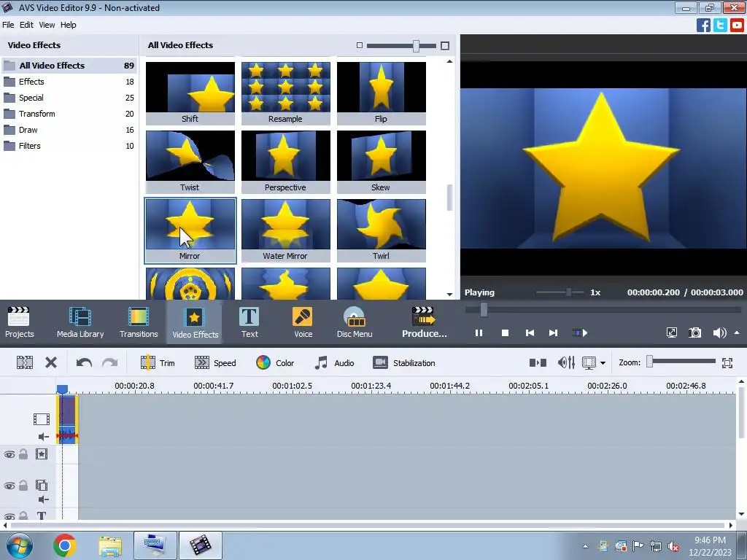
Task: Open the File menu
Action: tap(8, 25)
